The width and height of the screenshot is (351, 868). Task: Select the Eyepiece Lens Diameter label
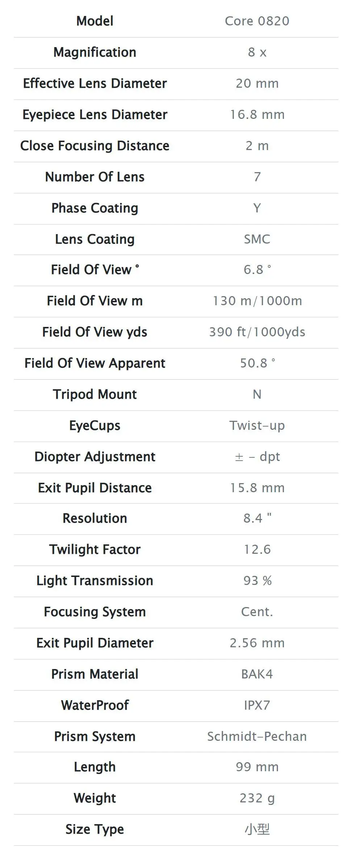pyautogui.click(x=95, y=115)
